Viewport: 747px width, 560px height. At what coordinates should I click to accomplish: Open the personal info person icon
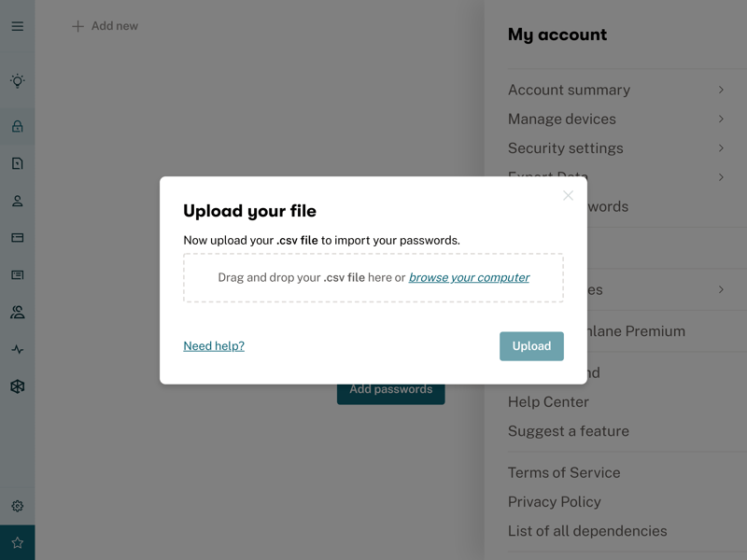[17, 201]
